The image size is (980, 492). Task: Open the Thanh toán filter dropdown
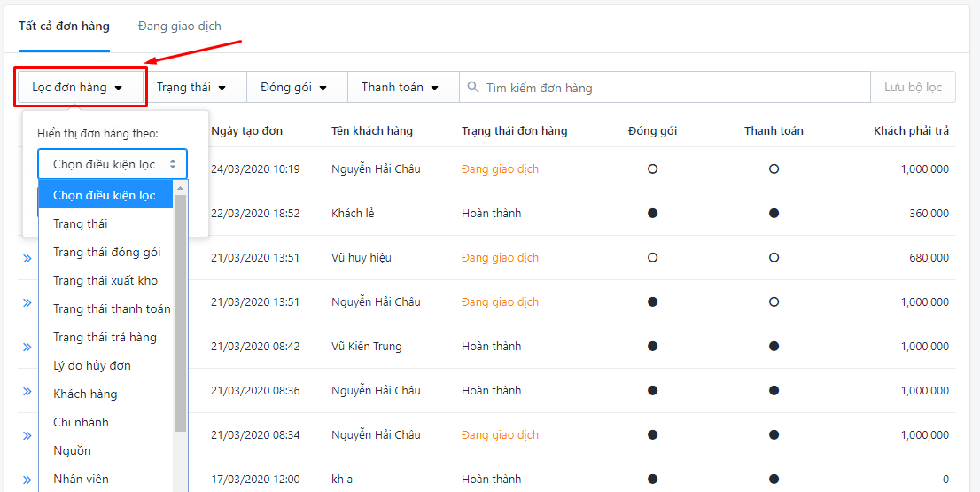click(400, 88)
